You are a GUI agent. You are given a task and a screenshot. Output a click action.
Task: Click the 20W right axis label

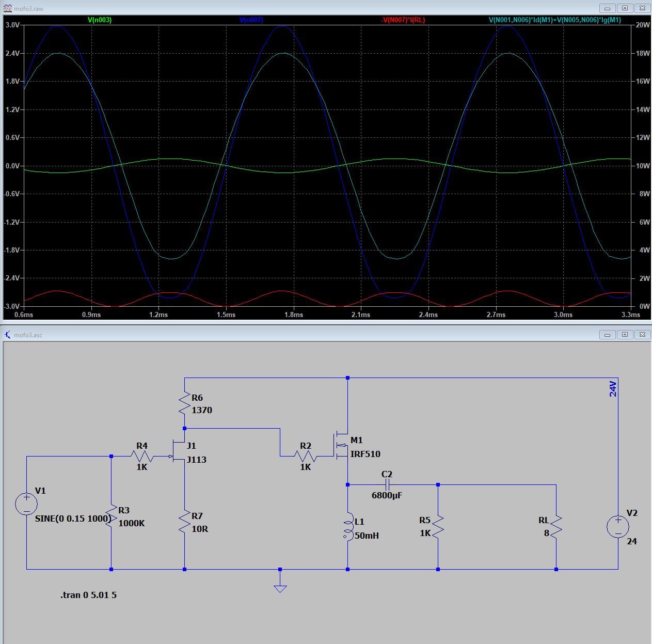tap(643, 25)
